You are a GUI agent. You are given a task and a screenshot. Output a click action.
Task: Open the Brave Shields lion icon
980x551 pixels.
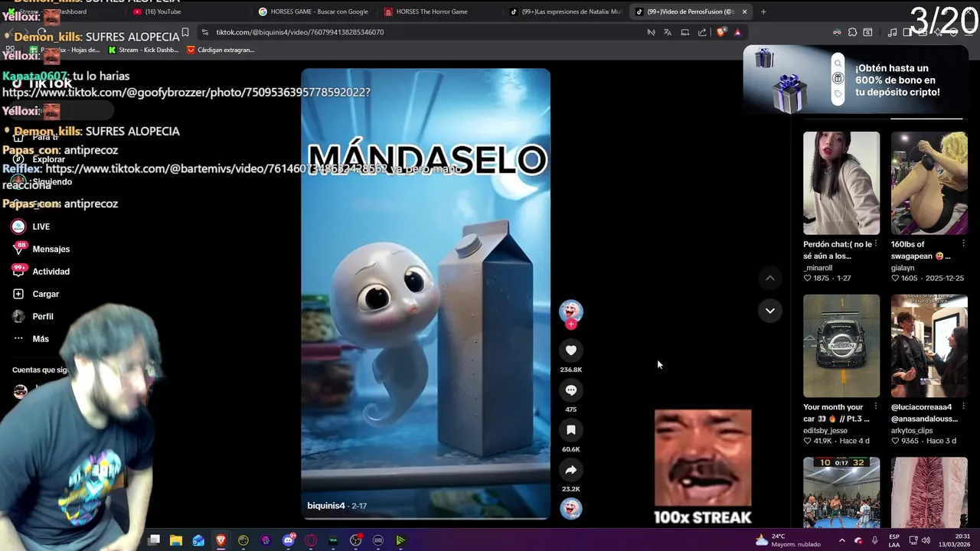coord(720,32)
